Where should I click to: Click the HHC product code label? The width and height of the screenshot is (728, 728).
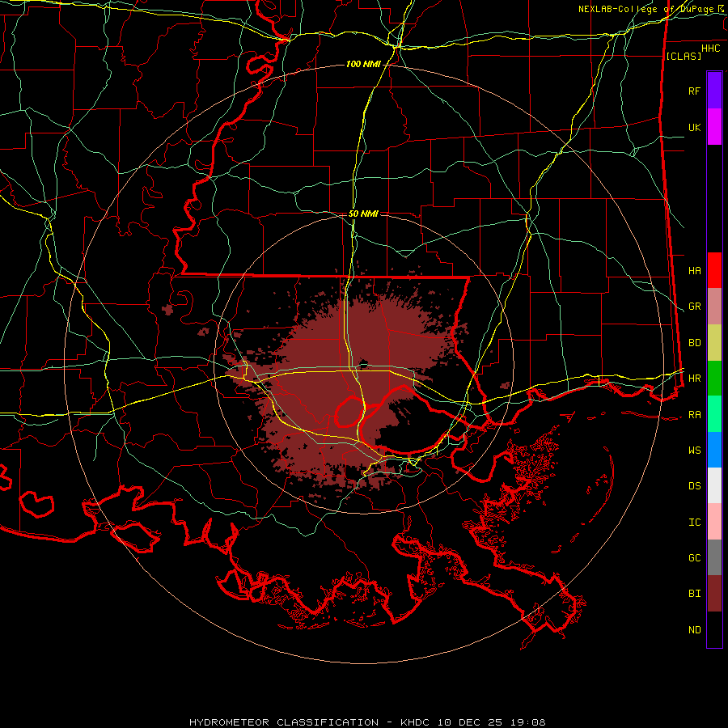click(710, 49)
